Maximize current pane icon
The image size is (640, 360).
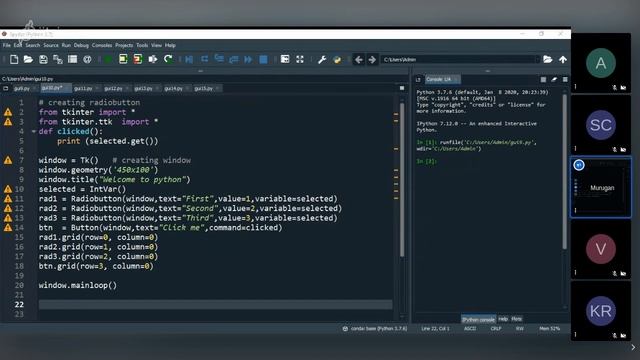[285, 60]
